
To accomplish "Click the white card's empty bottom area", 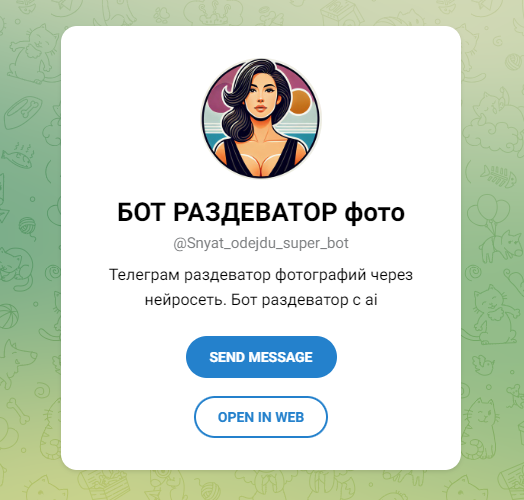I will pyautogui.click(x=261, y=455).
